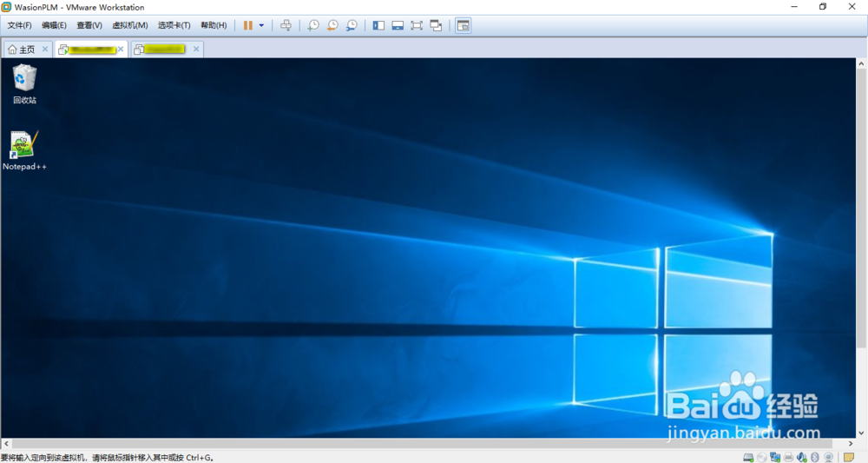Select the Notepad++ desktop shortcut
868x463 pixels.
tap(24, 150)
